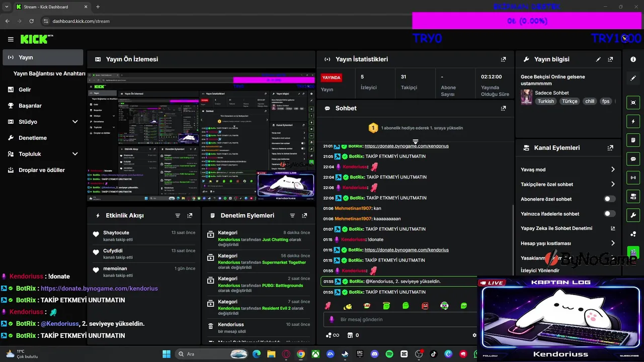Click Shaytocute follow event in Etkinlik Akışı
Viewport: 644px width, 362px height.
click(144, 236)
